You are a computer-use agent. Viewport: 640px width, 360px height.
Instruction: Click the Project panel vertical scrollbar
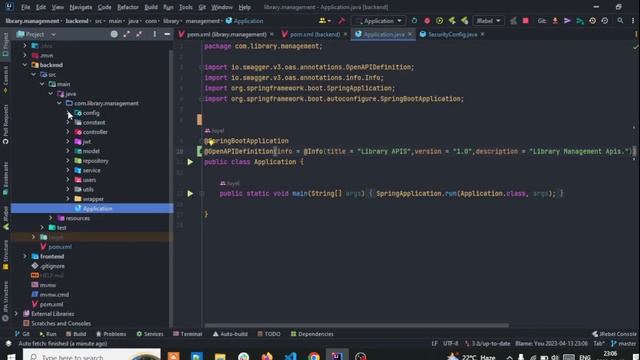coord(171,188)
